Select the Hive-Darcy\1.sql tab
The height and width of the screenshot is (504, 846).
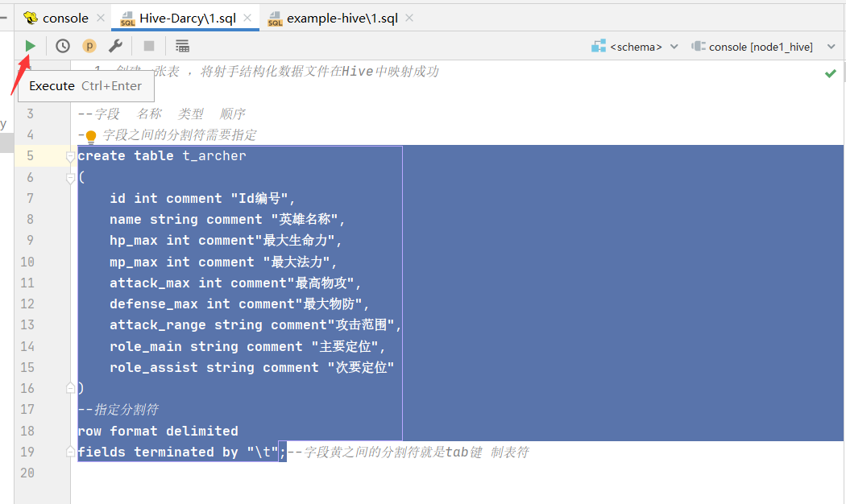coord(187,19)
